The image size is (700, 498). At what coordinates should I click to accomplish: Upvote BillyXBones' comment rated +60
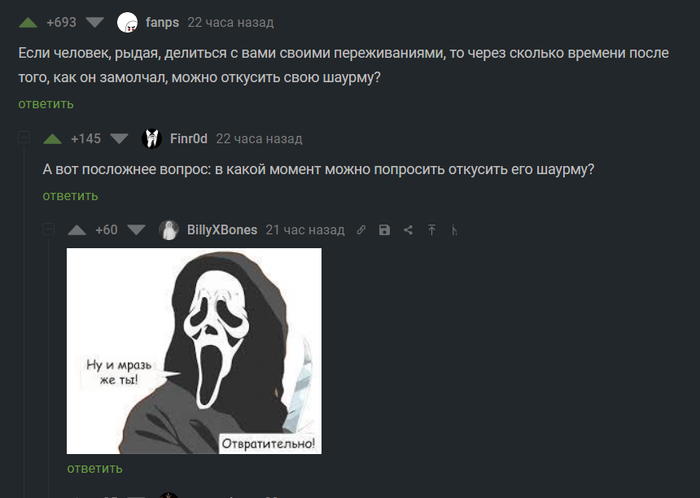point(77,230)
